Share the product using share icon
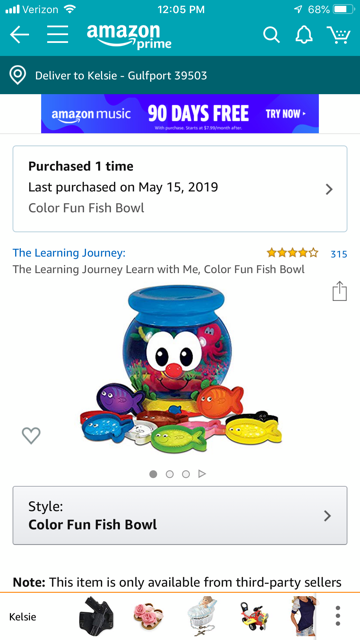This screenshot has height=640, width=360. 340,292
